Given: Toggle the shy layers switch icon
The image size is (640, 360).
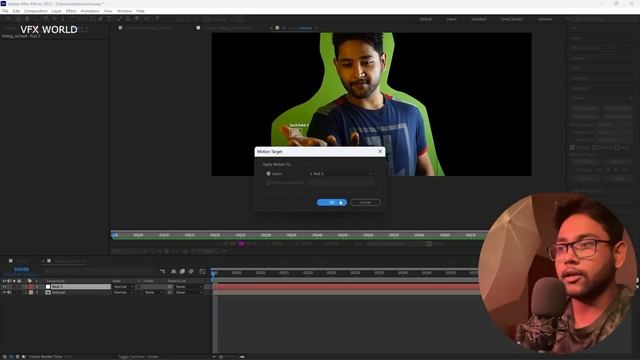Looking at the screenshot, I should [x=173, y=271].
